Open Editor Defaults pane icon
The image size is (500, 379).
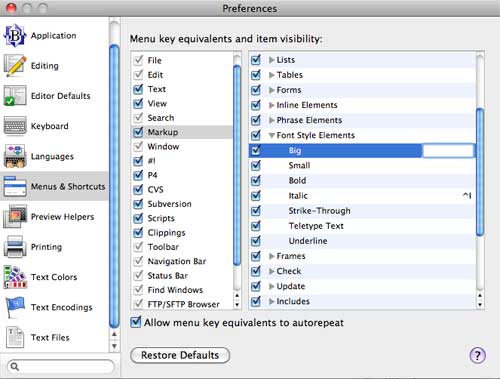point(15,96)
